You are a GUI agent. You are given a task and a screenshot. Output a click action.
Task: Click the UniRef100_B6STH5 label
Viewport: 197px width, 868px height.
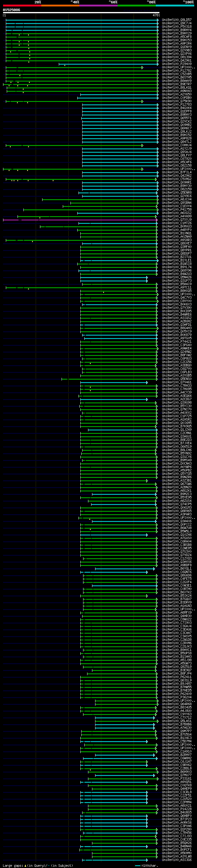click(176, 78)
